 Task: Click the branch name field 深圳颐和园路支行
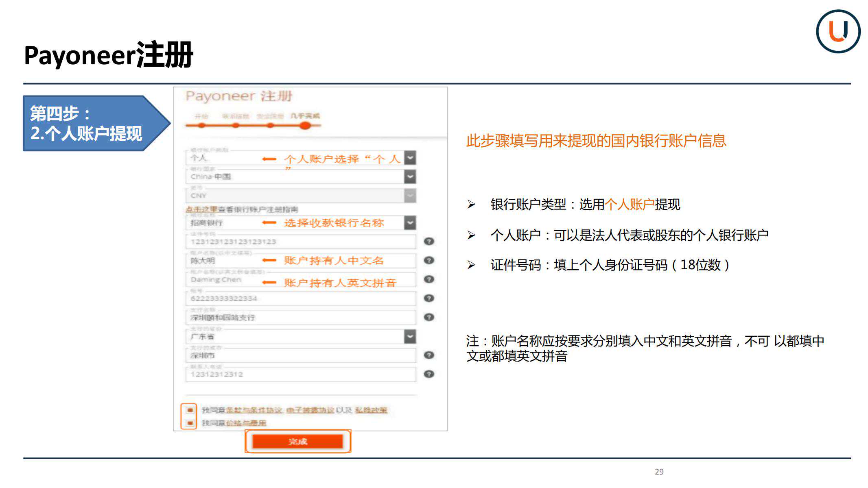point(301,318)
